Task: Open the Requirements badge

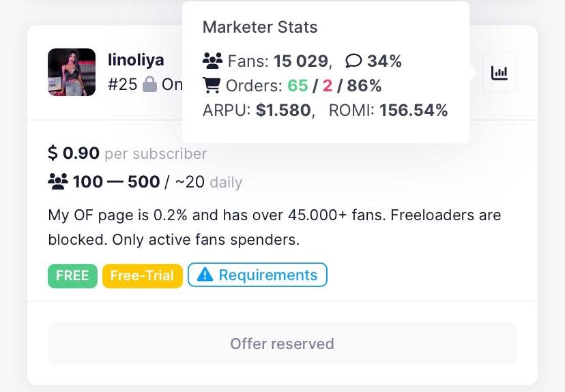Action: point(257,275)
